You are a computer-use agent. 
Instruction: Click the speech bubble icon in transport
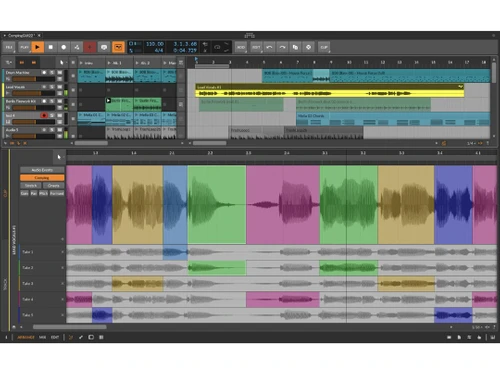(x=104, y=47)
